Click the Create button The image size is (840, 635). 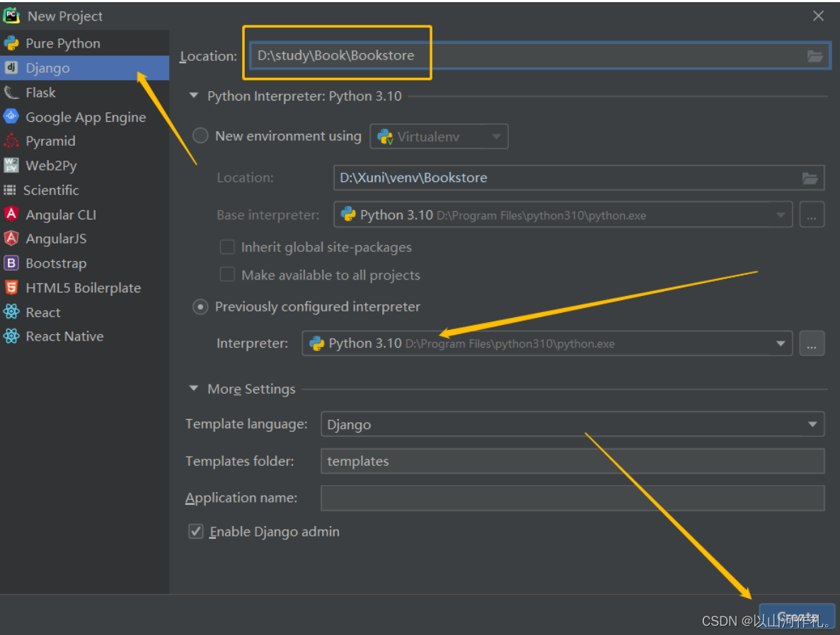[x=797, y=617]
